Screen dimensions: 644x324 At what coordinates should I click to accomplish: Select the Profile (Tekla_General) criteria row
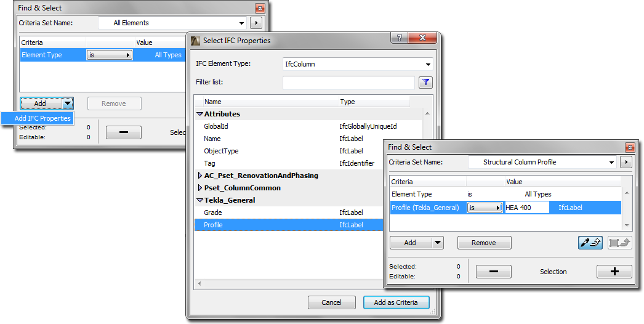505,208
